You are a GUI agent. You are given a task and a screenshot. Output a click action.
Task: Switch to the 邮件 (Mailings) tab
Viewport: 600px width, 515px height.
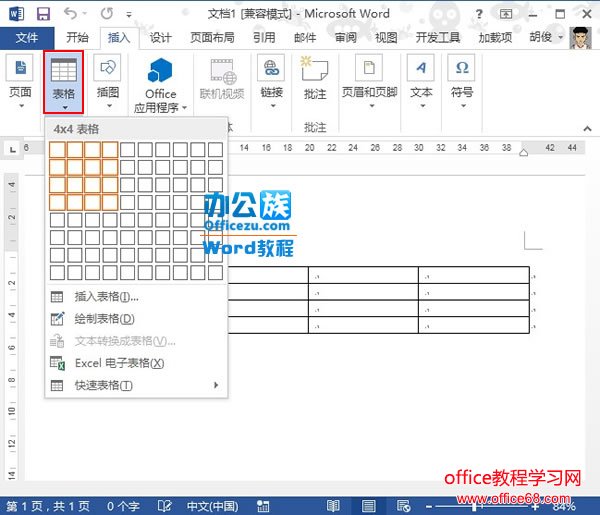(305, 37)
